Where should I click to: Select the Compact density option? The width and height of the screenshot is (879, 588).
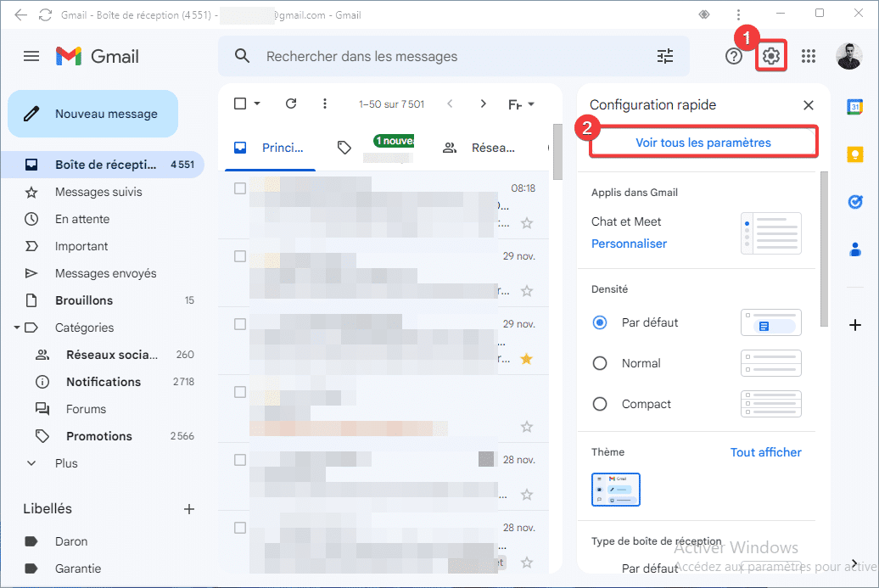point(600,404)
